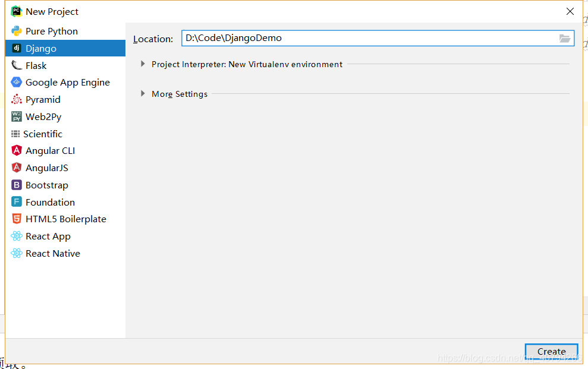Screen dimensions: 588x369
Task: Choose AngularJS project type
Action: [x=65, y=168]
